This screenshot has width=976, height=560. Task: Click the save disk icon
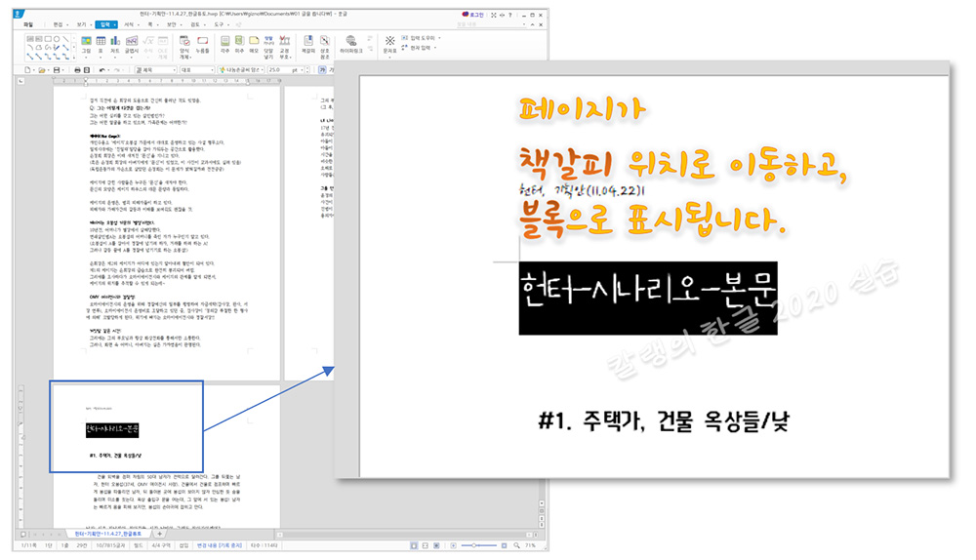coord(57,70)
